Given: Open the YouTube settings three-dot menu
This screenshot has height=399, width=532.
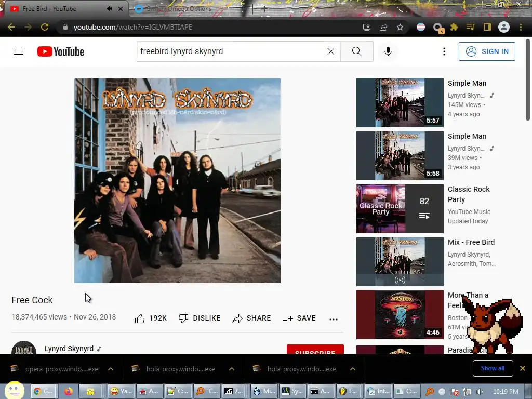Looking at the screenshot, I should pos(444,51).
